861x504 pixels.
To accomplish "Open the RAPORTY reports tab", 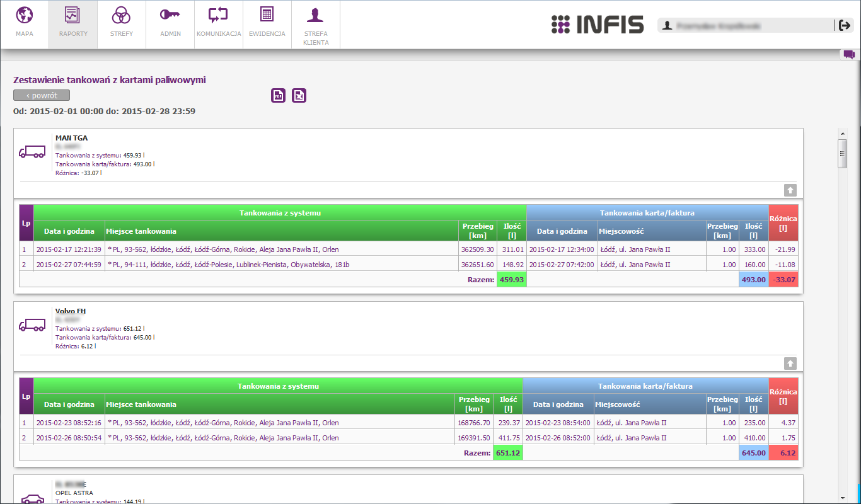I will tap(73, 25).
